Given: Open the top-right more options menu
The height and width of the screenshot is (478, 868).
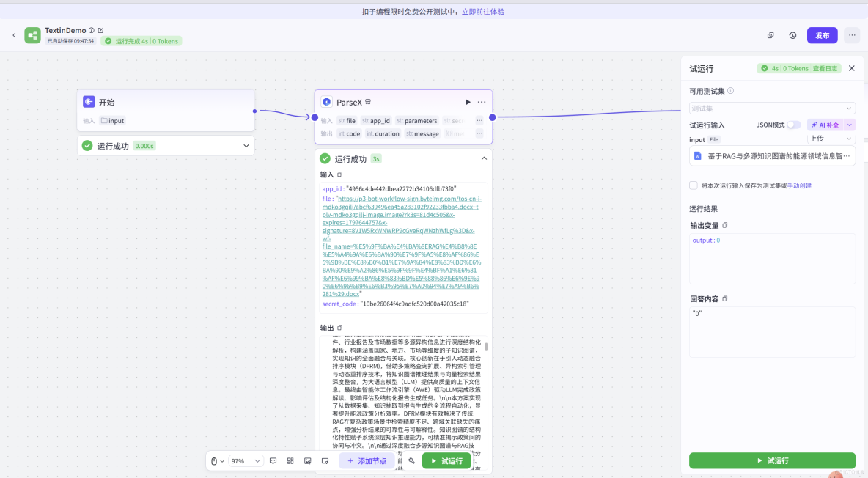Looking at the screenshot, I should 850,34.
